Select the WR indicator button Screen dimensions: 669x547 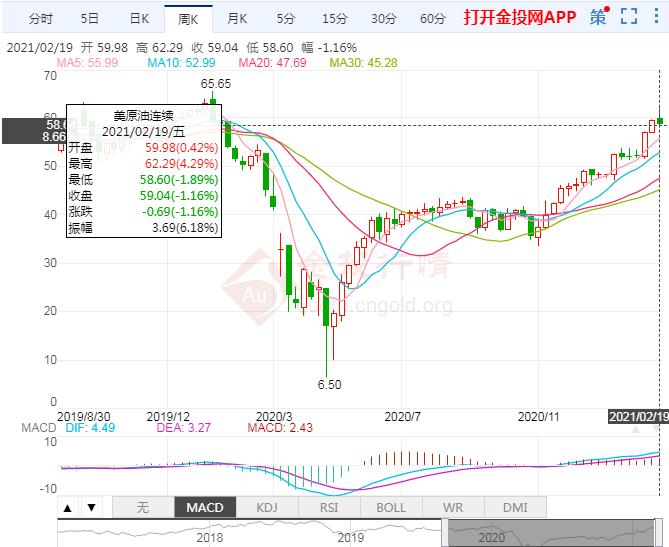[x=453, y=507]
